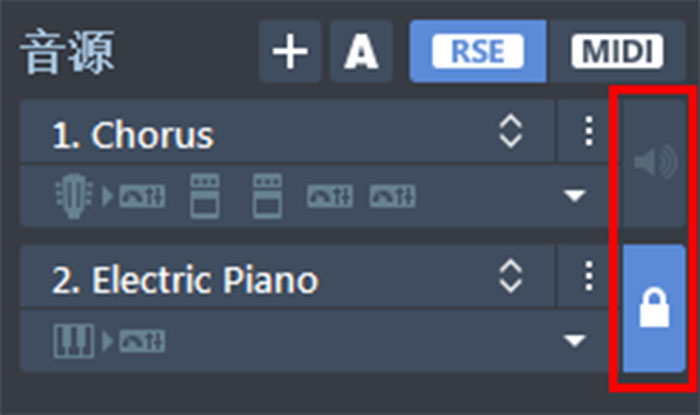
Task: Expand the Electric Piano effect chain arrow
Action: (x=574, y=341)
